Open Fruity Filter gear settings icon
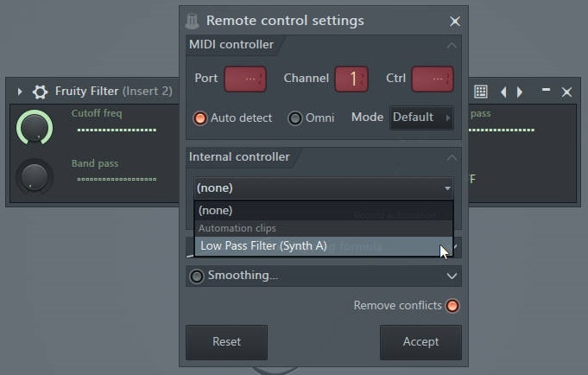The image size is (588, 375). [x=40, y=92]
